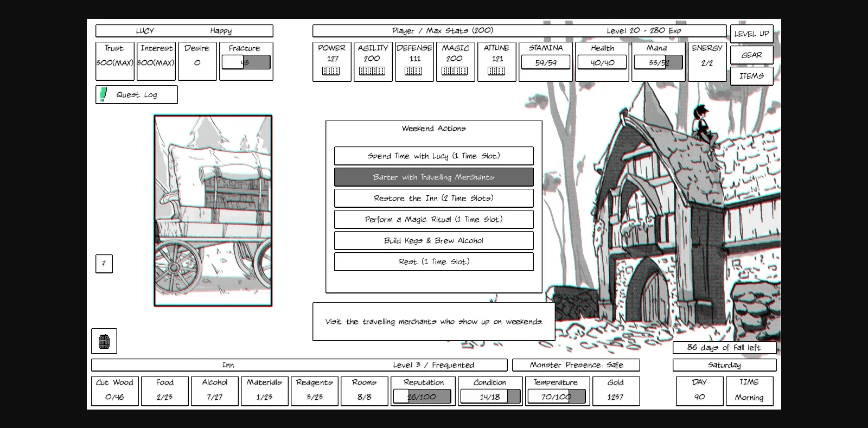Image resolution: width=868 pixels, height=428 pixels.
Task: Click the green exclamation mark quest icon
Action: pos(103,94)
